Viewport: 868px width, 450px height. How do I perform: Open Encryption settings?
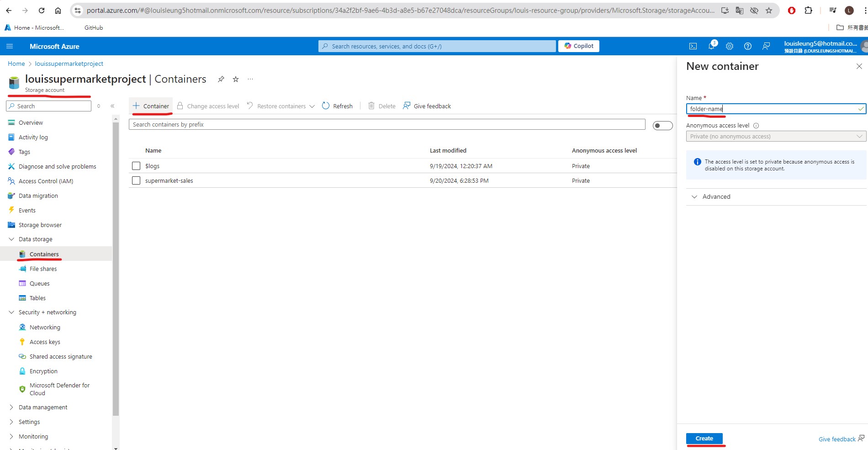(44, 371)
